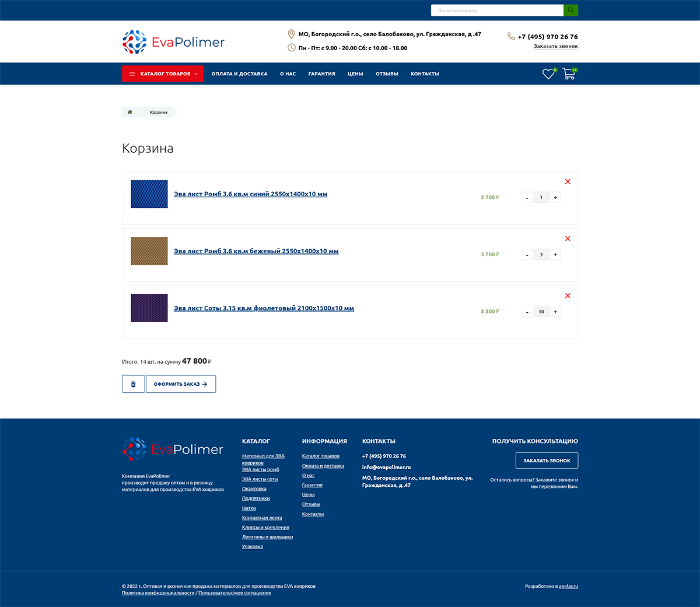
Task: Increase quantity of the blue Ромб sheet
Action: click(555, 197)
